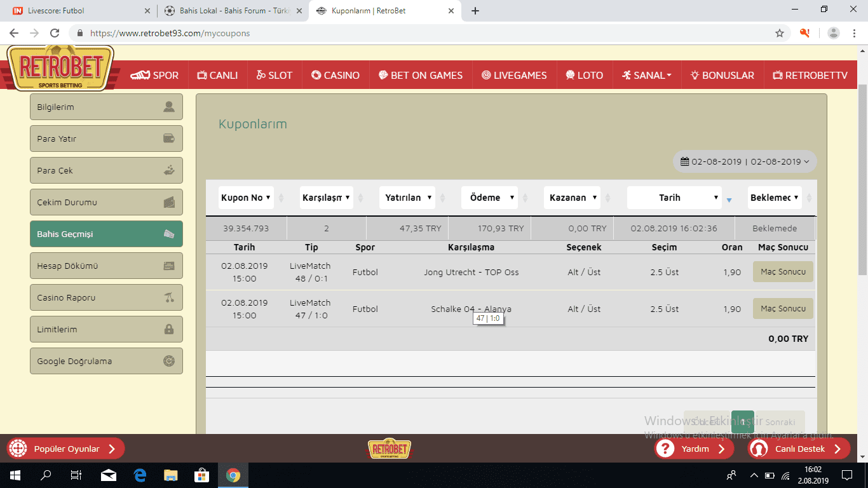Screen dimensions: 868x488
Task: Expand the SANAL dropdown menu
Action: pyautogui.click(x=647, y=75)
